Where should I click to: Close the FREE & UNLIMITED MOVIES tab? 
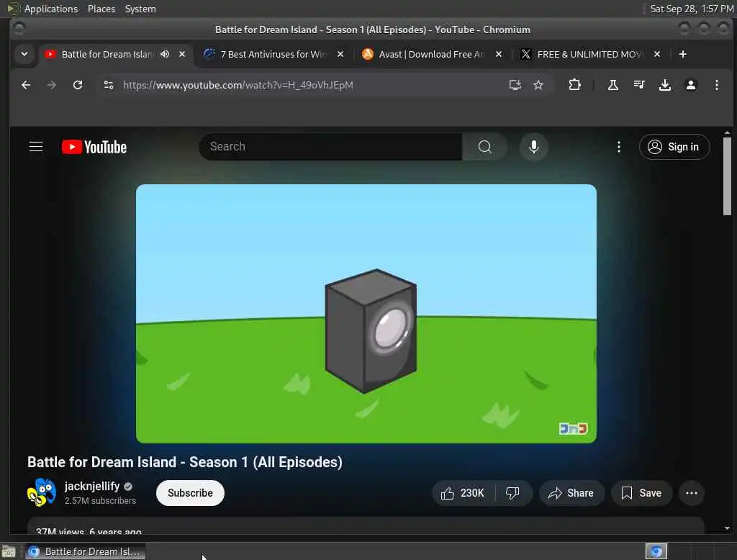657,54
